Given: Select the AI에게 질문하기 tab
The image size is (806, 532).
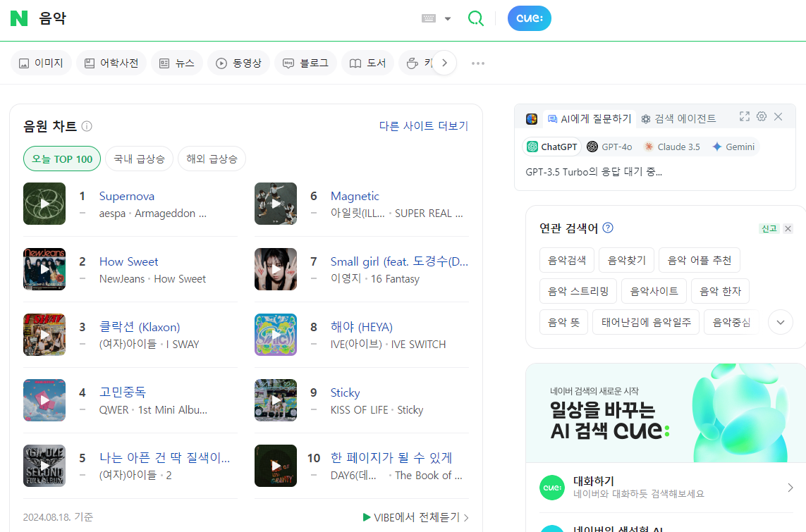Looking at the screenshot, I should (589, 119).
